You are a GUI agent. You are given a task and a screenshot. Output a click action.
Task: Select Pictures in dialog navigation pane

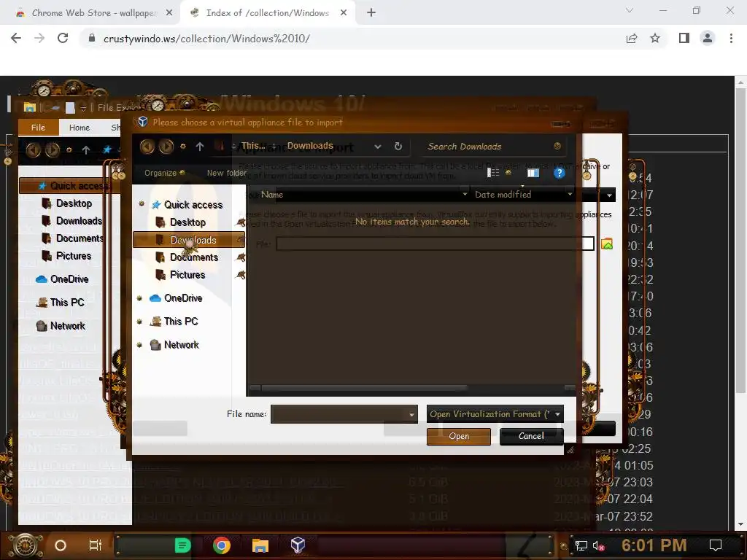187,275
